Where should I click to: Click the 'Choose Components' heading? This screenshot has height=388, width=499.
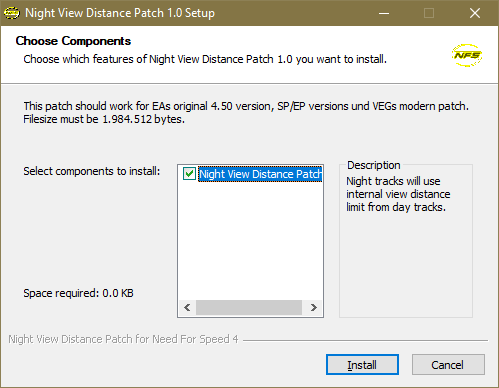point(73,41)
